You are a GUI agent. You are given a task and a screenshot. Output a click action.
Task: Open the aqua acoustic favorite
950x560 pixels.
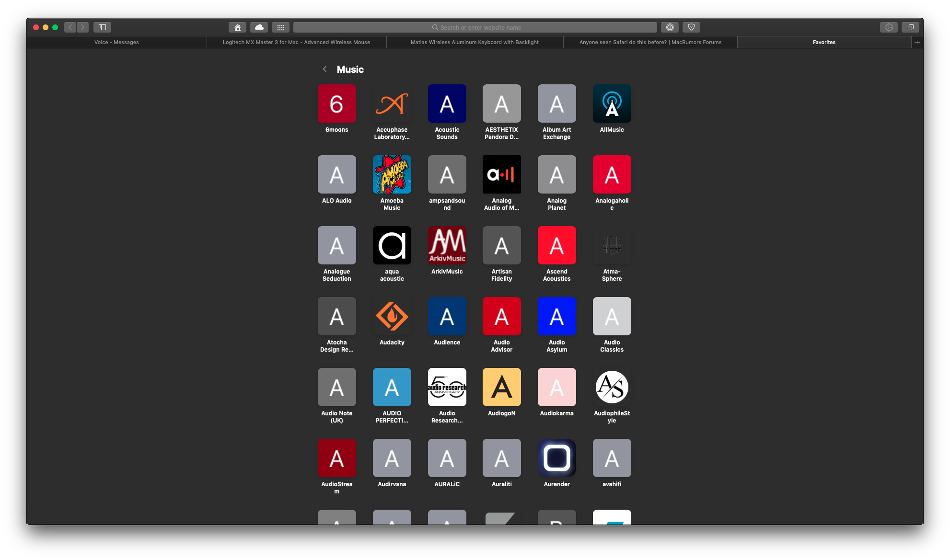pyautogui.click(x=392, y=245)
